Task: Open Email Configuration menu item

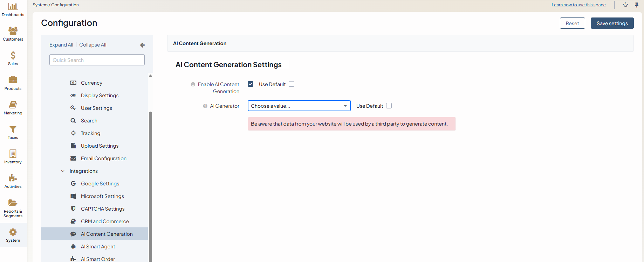Action: [x=103, y=158]
